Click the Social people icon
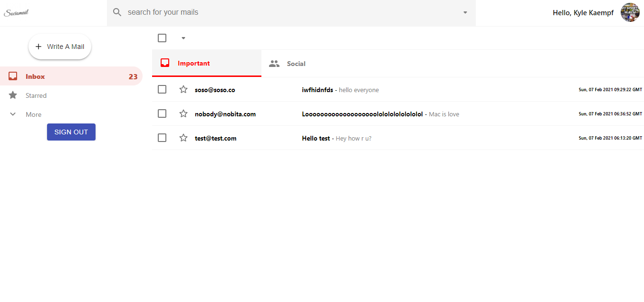This screenshot has width=644, height=302. 274,64
